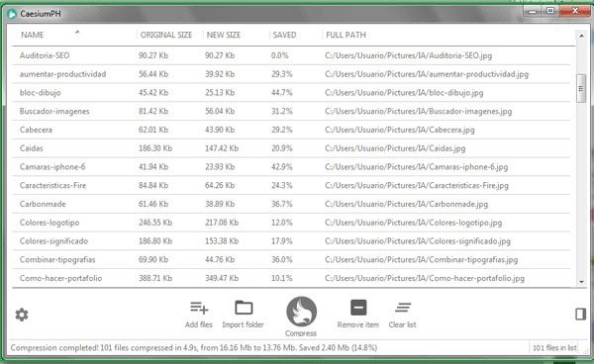The width and height of the screenshot is (594, 364).
Task: Click the Clear list icon
Action: [403, 308]
